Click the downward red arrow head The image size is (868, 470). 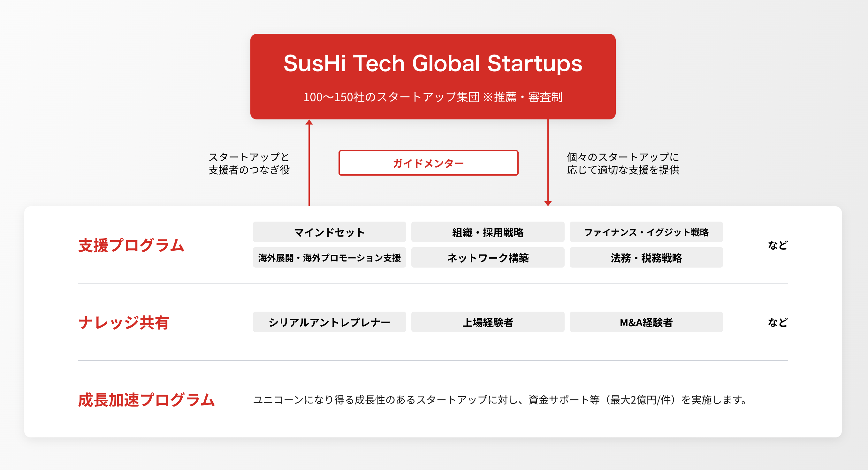pos(548,203)
